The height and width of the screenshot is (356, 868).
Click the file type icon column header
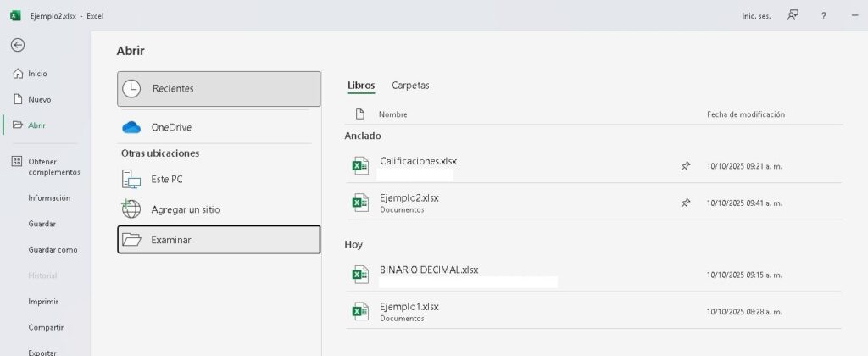(360, 114)
